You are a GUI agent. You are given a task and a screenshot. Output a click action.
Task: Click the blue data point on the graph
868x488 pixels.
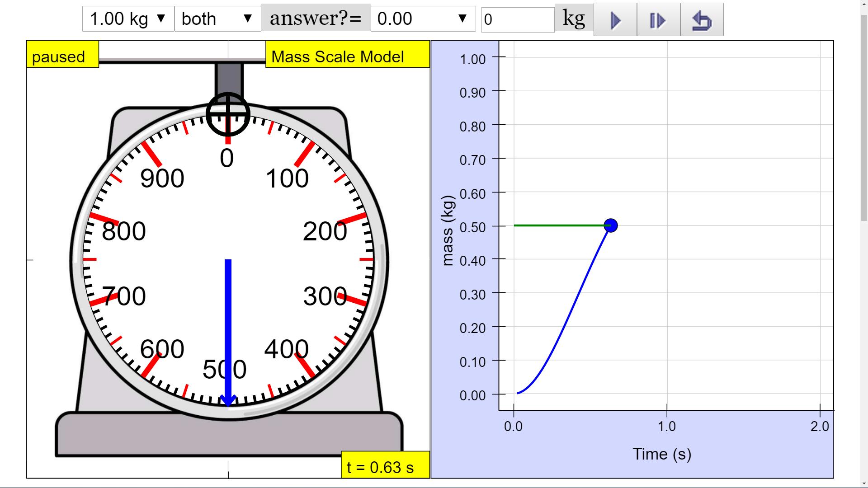click(610, 225)
